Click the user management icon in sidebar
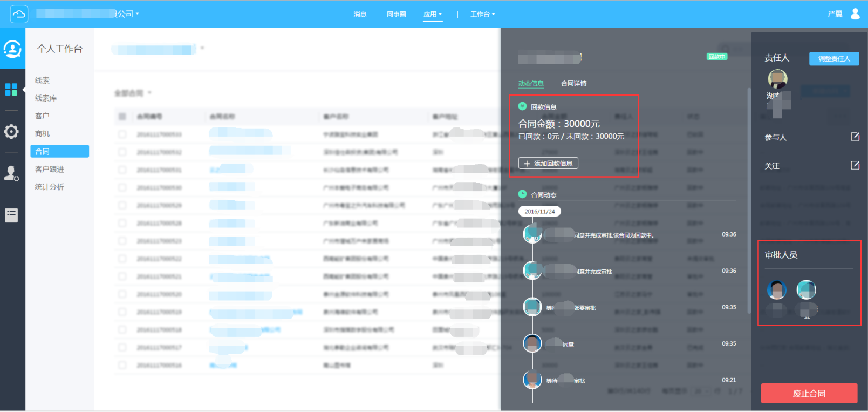This screenshot has height=412, width=868. click(x=11, y=173)
